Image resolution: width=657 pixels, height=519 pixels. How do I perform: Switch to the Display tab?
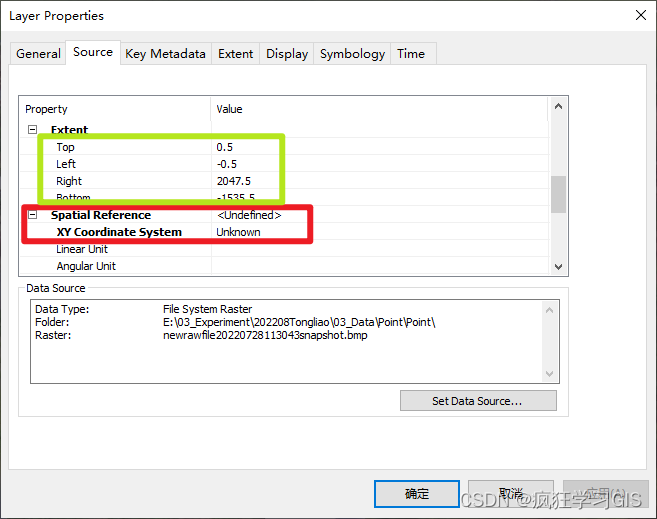287,54
